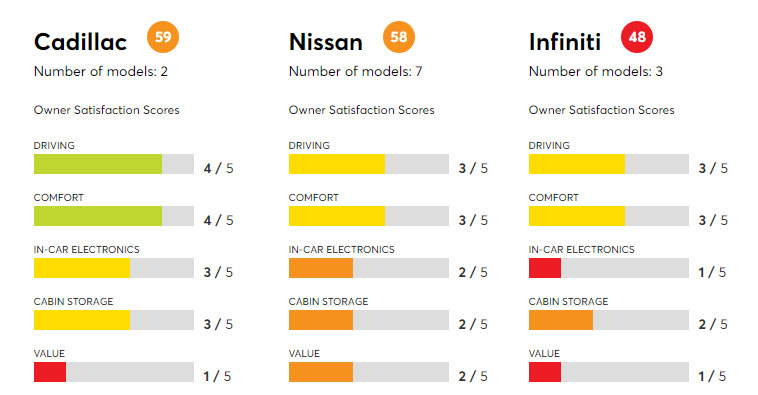Screen dimensions: 758x395
Task: Click Infiniti's orange Cabin Storage bar
Action: [x=561, y=320]
